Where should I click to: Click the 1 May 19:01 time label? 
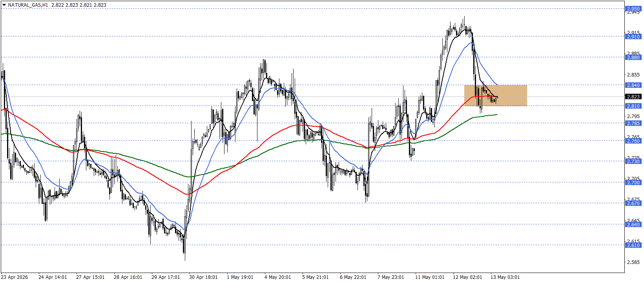coord(240,277)
